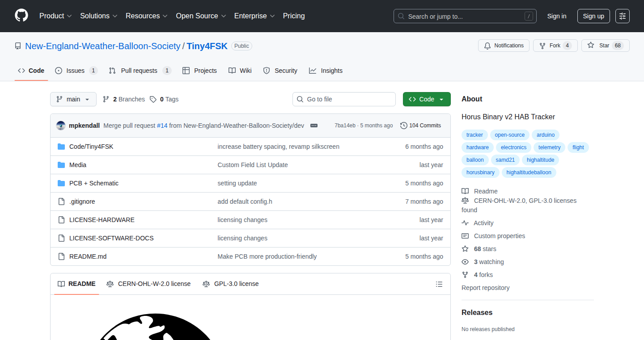Expand the Enterprise menu
644x340 pixels.
coord(254,16)
